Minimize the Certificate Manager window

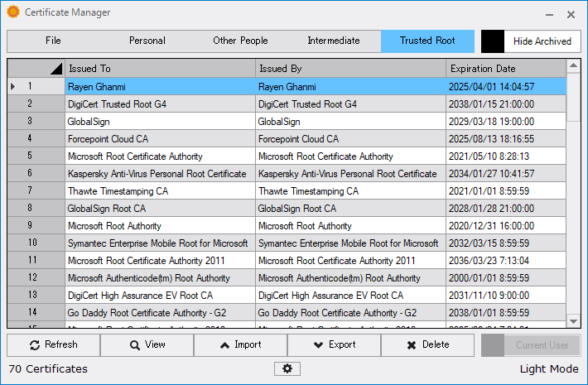[549, 15]
